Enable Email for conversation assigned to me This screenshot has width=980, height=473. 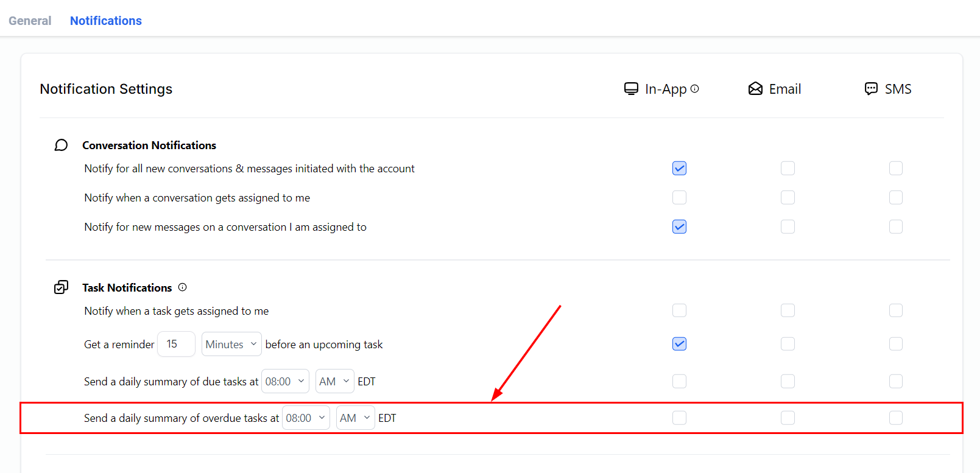(788, 197)
